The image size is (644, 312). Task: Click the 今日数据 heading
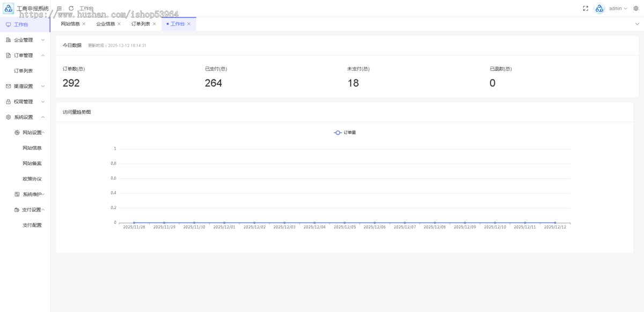tap(72, 46)
